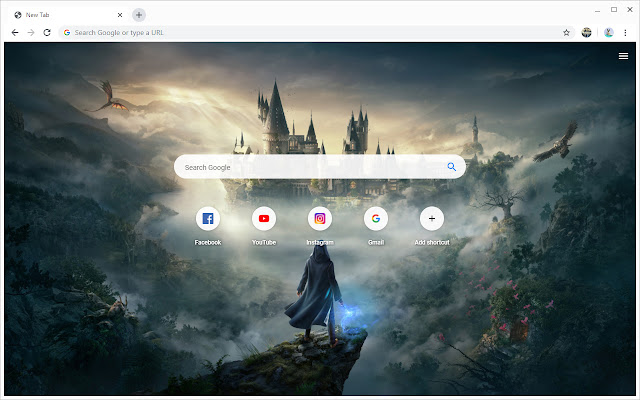Open the YouTube shortcut

tap(264, 218)
